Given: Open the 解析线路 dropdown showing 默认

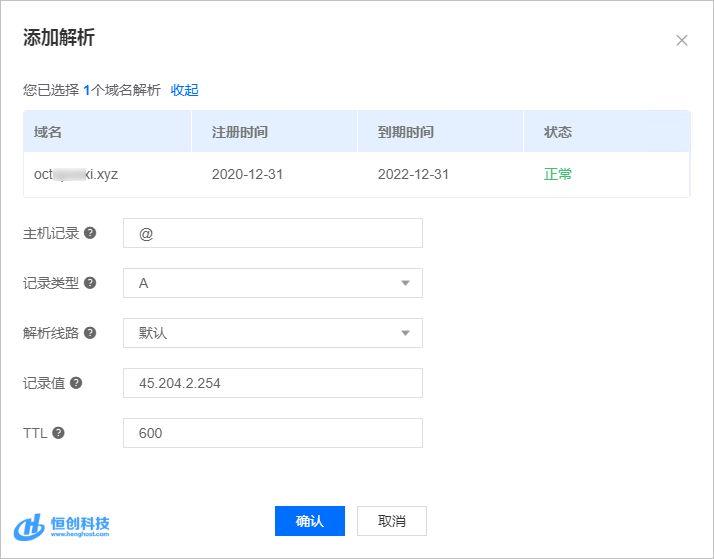Looking at the screenshot, I should pyautogui.click(x=273, y=333).
